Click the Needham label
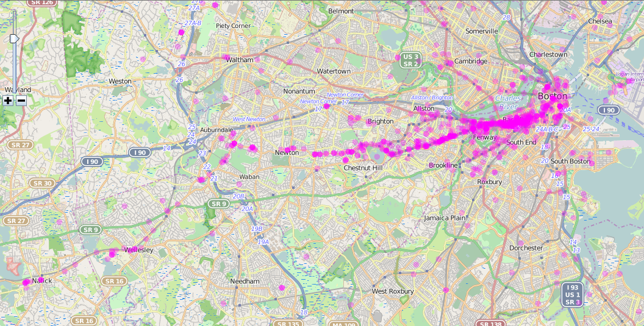This screenshot has width=644, height=326. (x=245, y=282)
